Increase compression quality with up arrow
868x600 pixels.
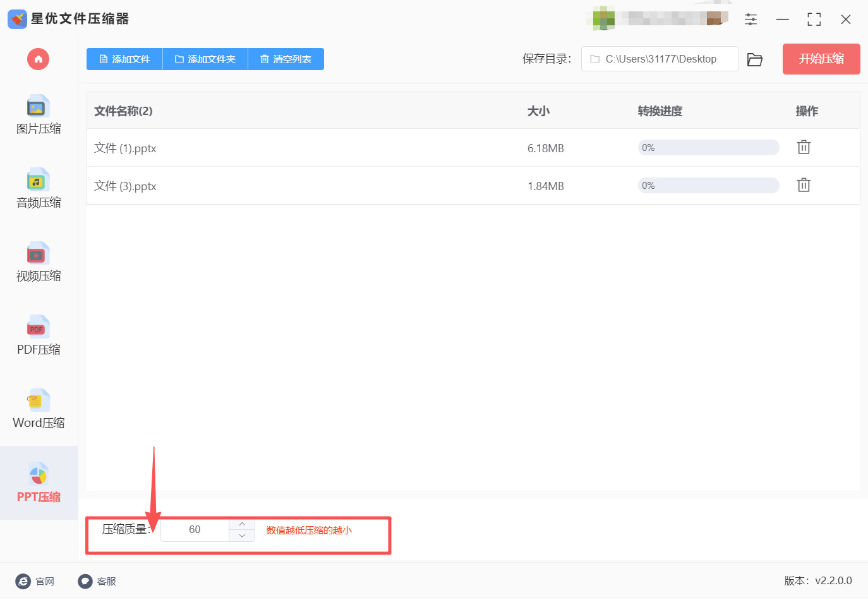click(242, 524)
